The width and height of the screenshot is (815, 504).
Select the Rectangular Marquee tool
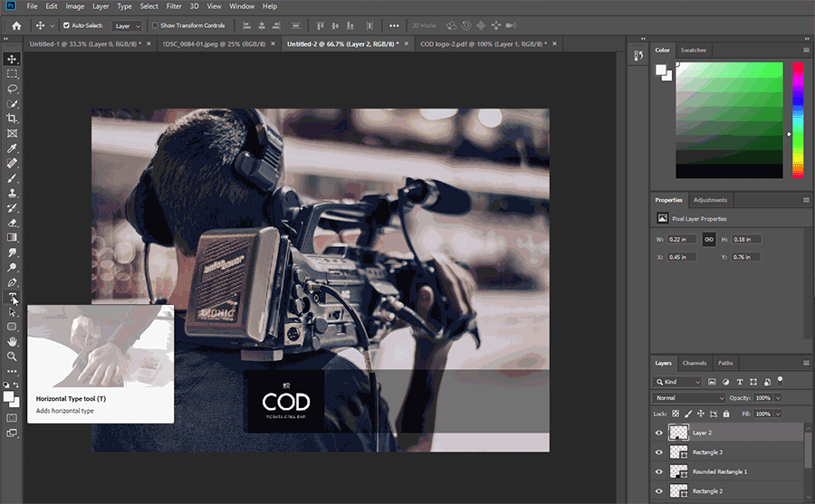click(x=12, y=74)
